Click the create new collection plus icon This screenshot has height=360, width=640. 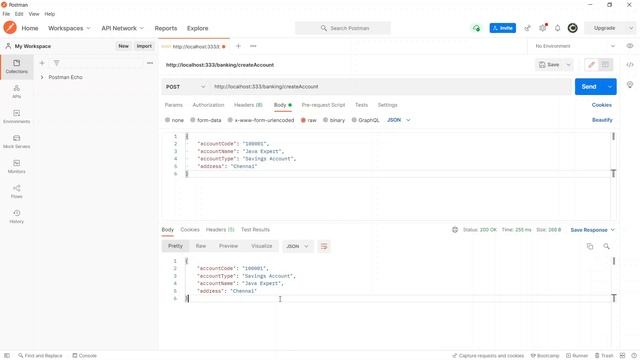(x=42, y=63)
